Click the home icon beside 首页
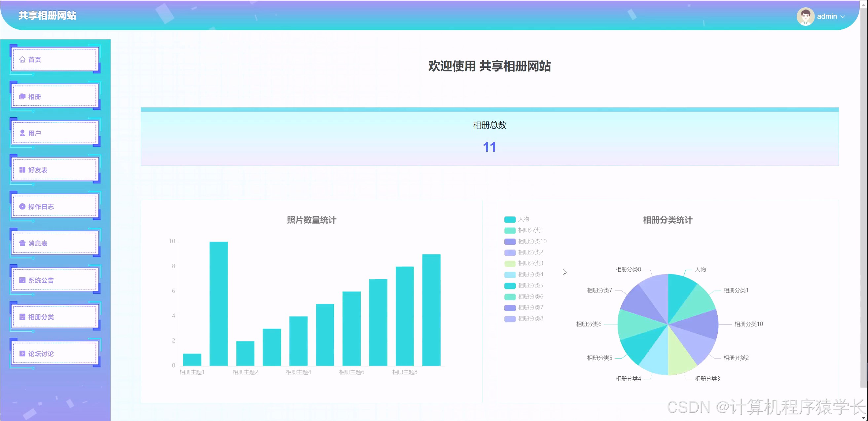The height and width of the screenshot is (421, 868). coord(22,59)
